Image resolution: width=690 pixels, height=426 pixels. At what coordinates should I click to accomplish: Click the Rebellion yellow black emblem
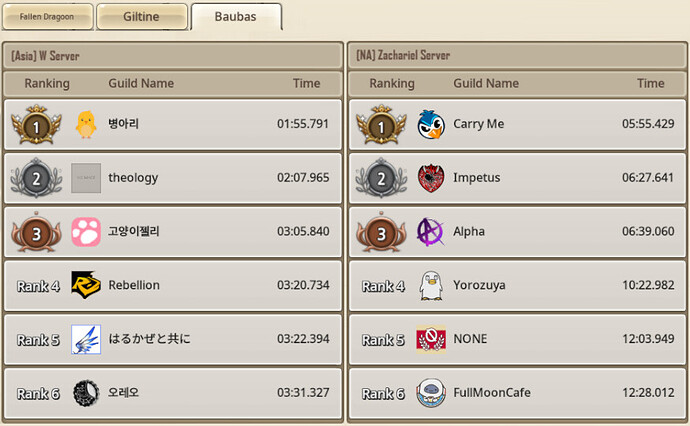pos(86,285)
